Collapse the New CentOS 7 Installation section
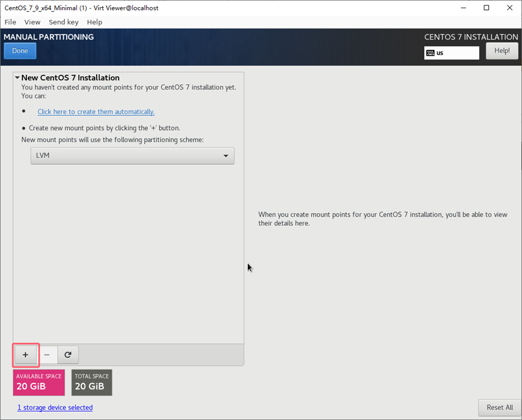 17,78
